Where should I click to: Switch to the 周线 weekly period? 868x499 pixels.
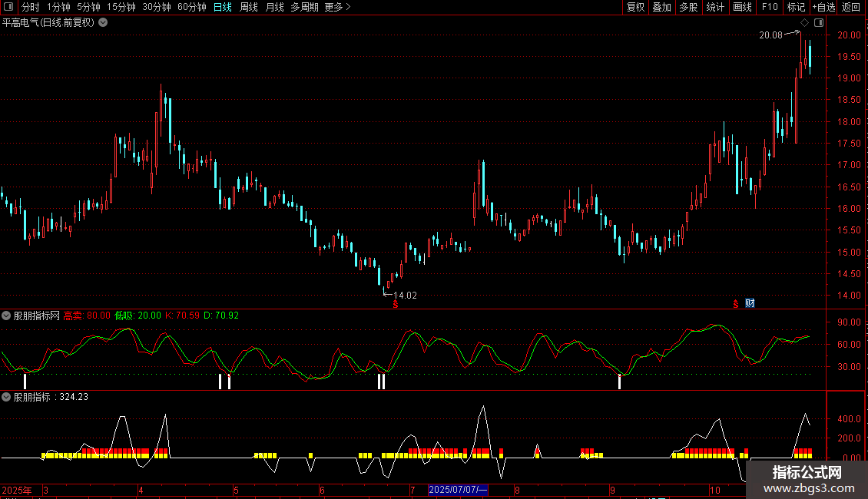pos(249,7)
